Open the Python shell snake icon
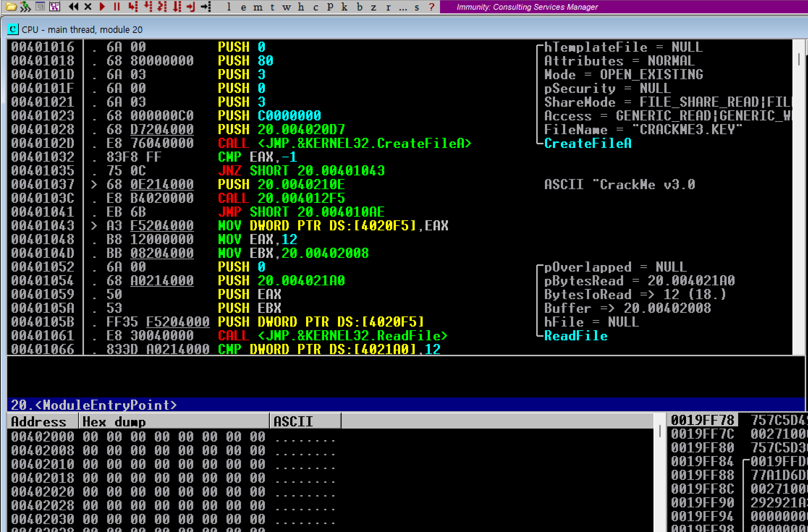The image size is (808, 532). tap(25, 7)
